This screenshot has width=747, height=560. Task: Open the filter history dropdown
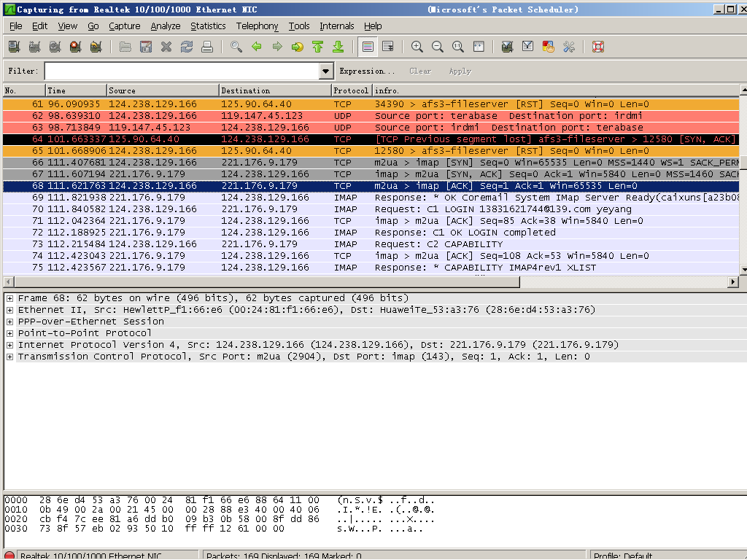[326, 71]
